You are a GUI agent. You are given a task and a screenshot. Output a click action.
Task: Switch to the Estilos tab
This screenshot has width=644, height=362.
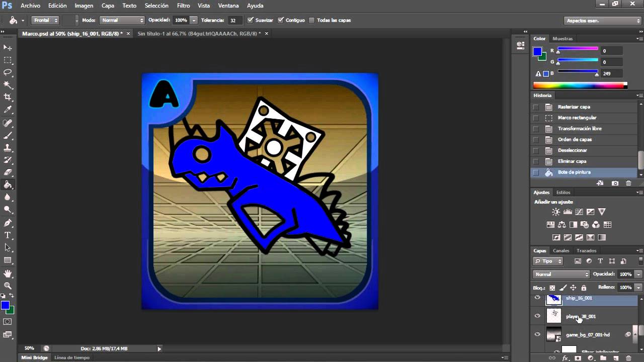(563, 193)
